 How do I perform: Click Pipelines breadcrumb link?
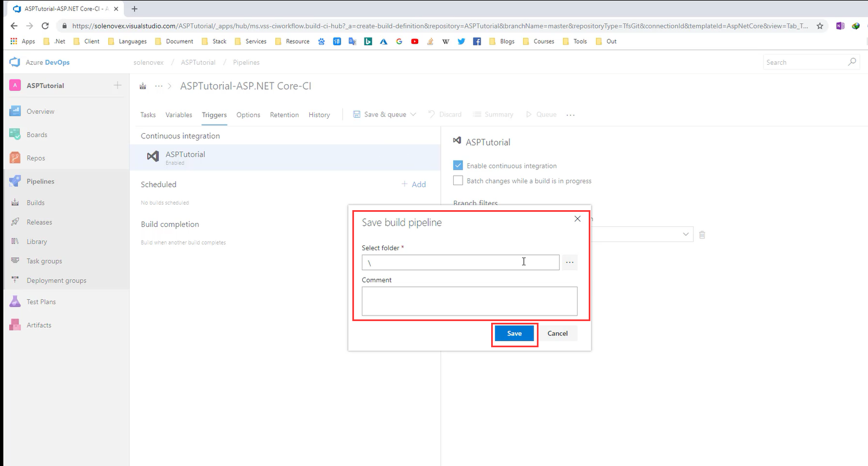246,62
